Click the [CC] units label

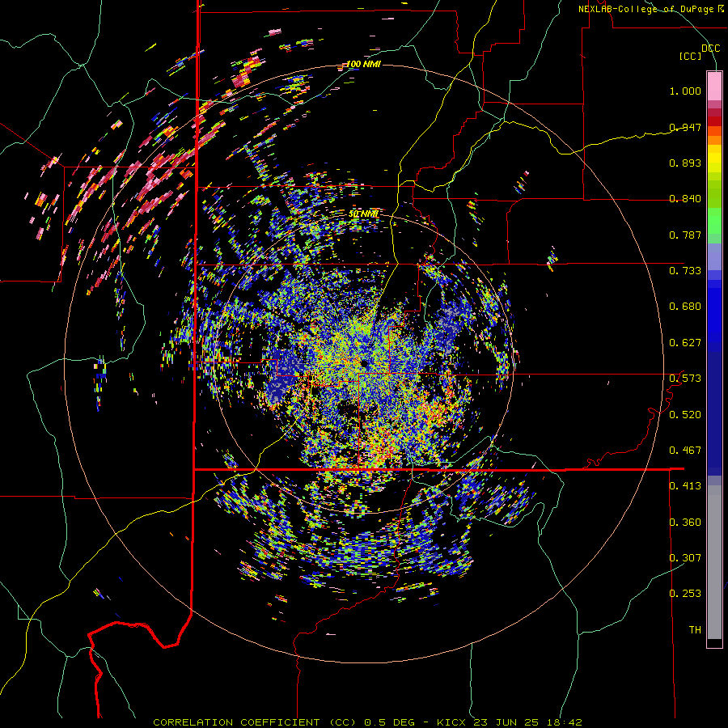691,56
